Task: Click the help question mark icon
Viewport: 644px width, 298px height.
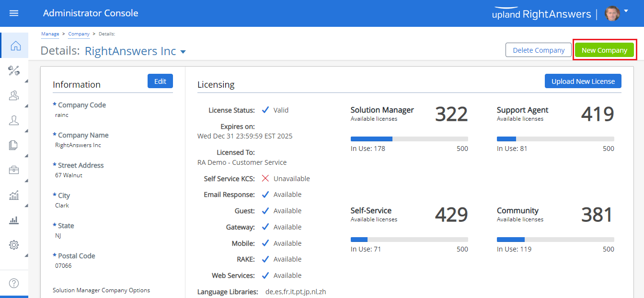Action: click(14, 283)
